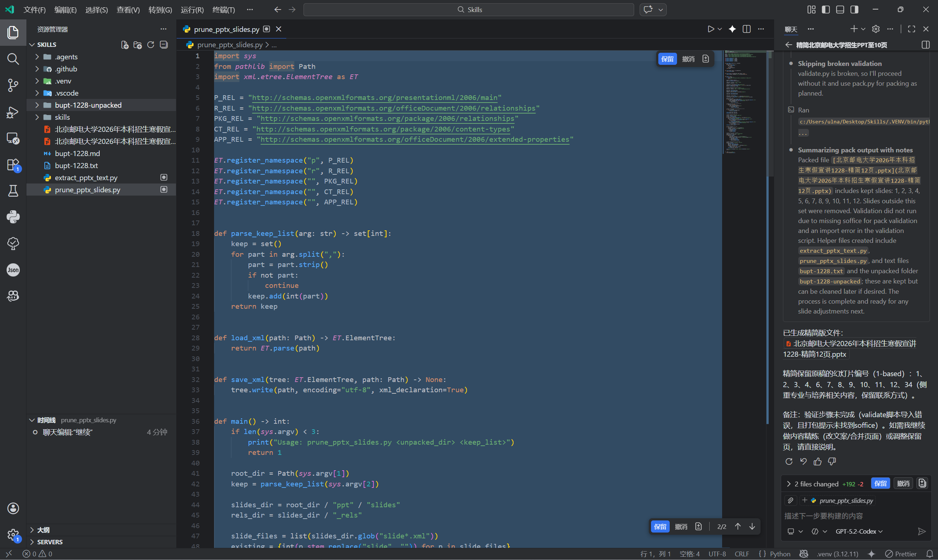938x560 pixels.
Task: Open the 终端(T) menu
Action: click(x=224, y=10)
